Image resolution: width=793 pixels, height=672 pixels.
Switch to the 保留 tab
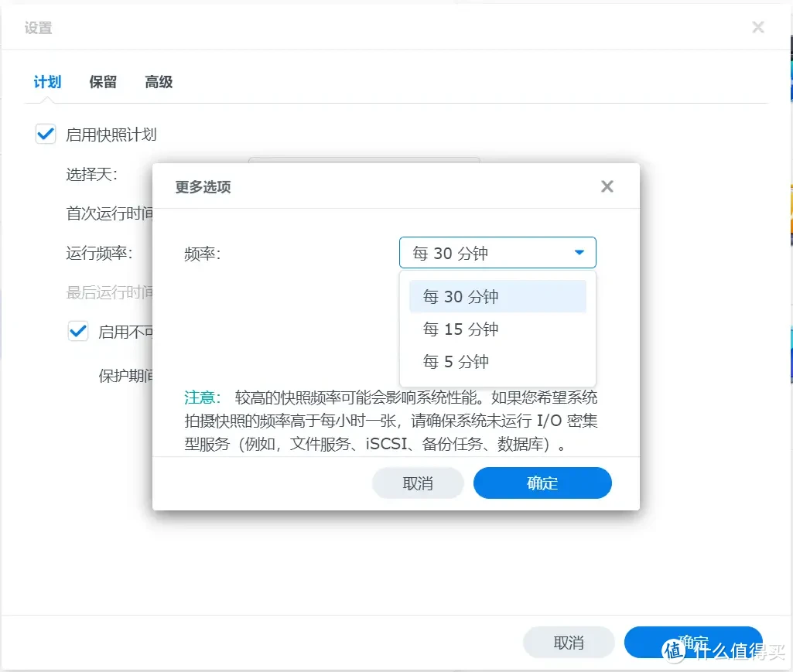[103, 83]
